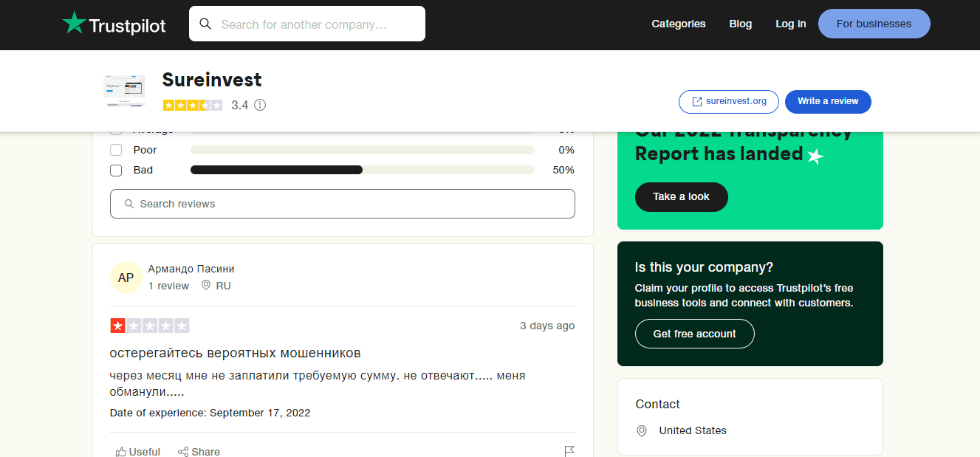Open the Blog page from header
Screen dimensions: 980x457
coord(740,24)
